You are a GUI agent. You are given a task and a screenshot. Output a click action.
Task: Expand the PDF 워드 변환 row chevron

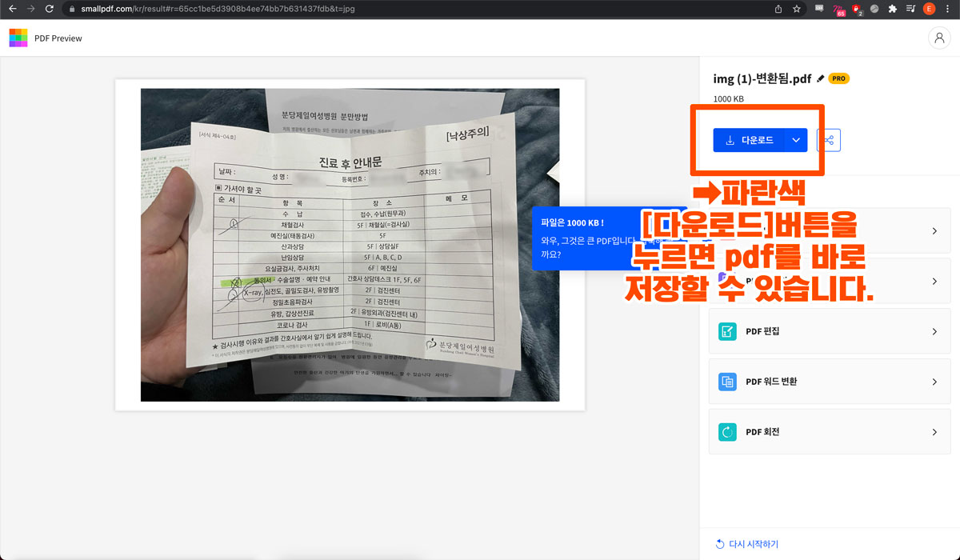tap(934, 382)
